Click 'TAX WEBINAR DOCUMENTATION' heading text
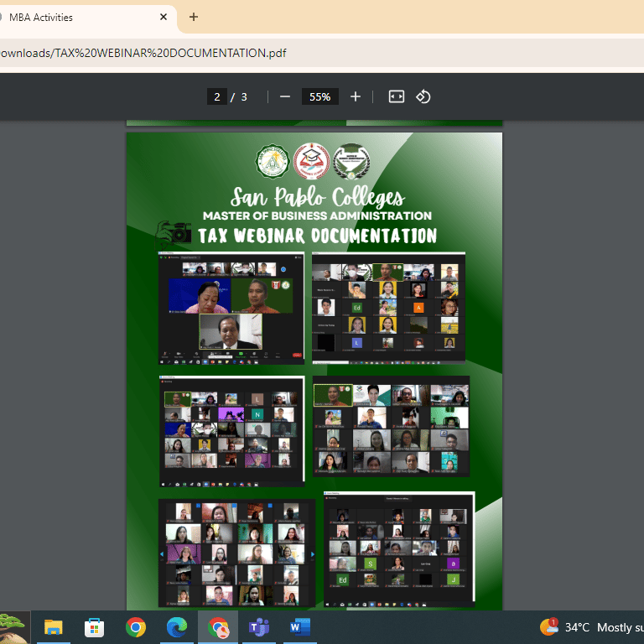 coord(317,236)
